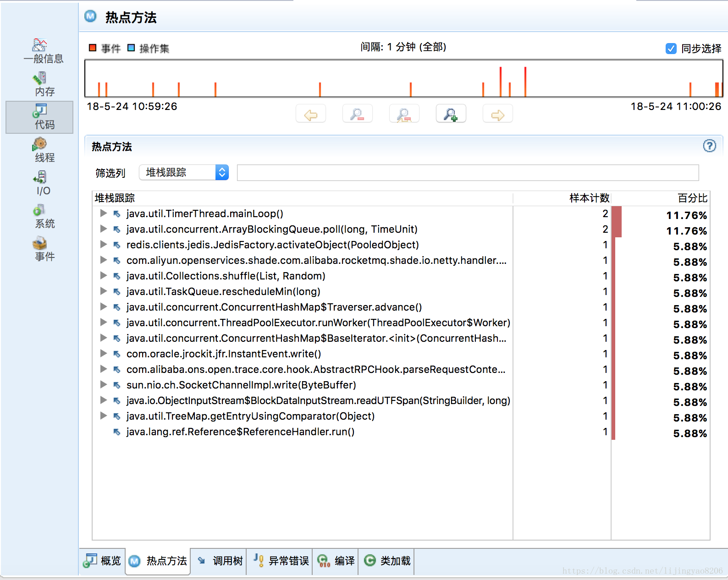
Task: Switch to the 类加载 class loading tab
Action: (x=387, y=561)
